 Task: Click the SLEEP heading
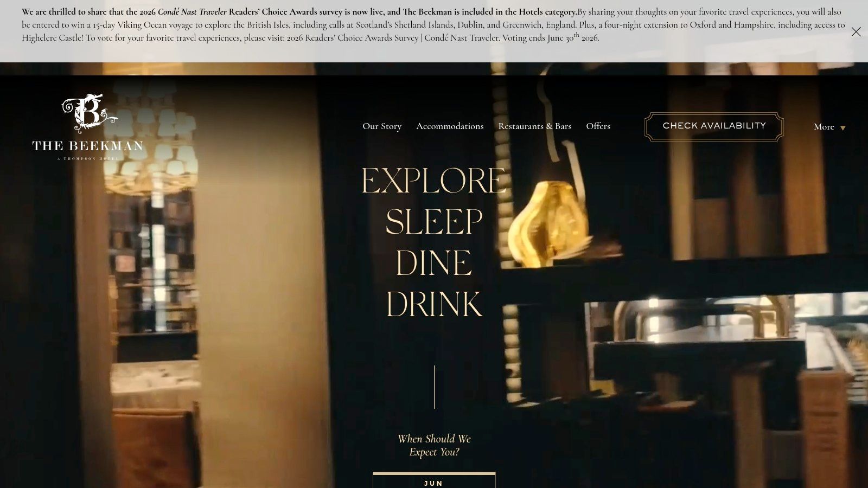pos(434,222)
